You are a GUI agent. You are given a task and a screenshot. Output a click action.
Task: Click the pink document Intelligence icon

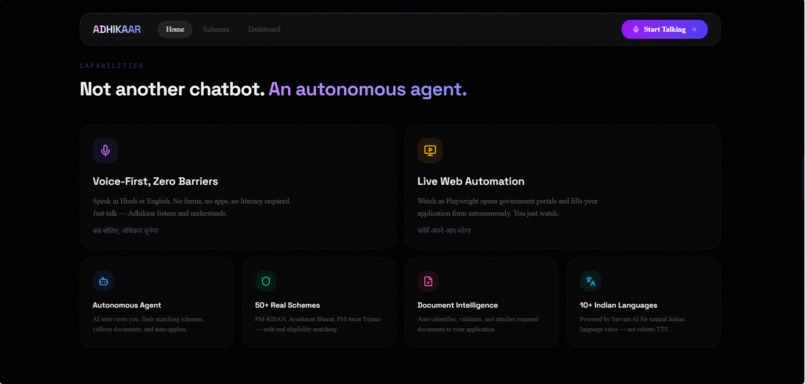tap(428, 281)
